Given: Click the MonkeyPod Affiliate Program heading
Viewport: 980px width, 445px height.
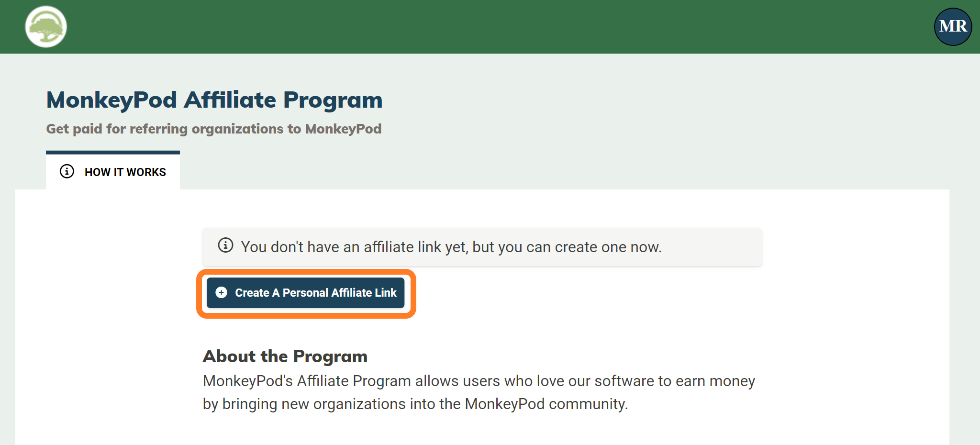Looking at the screenshot, I should click(214, 100).
